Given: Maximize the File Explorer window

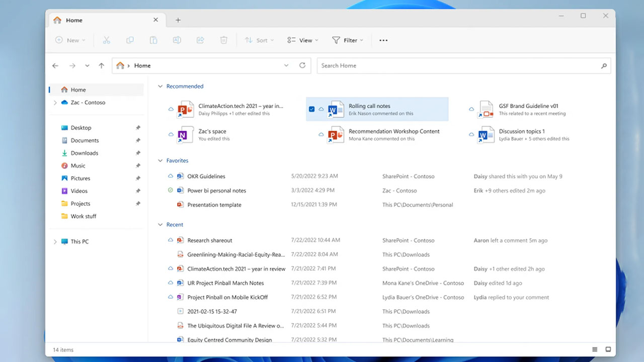Looking at the screenshot, I should (583, 16).
